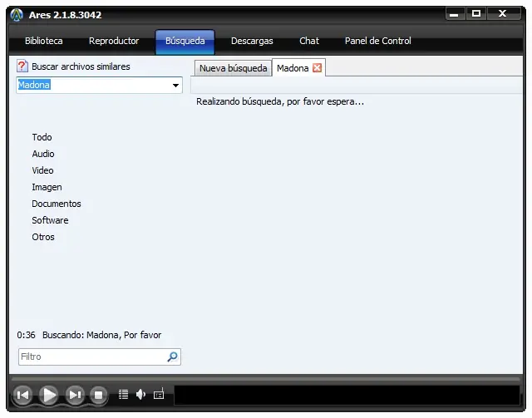
Task: Select the Búsqueda tab
Action: pyautogui.click(x=185, y=42)
